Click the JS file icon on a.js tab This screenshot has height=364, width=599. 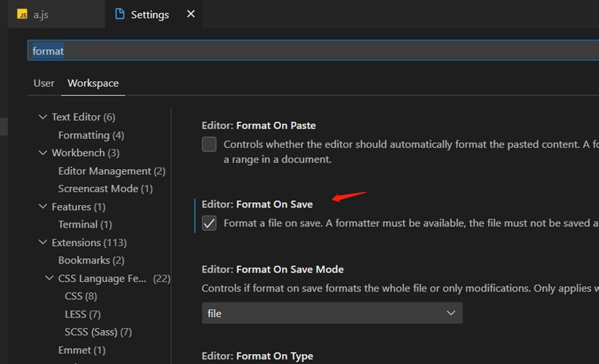tap(22, 14)
